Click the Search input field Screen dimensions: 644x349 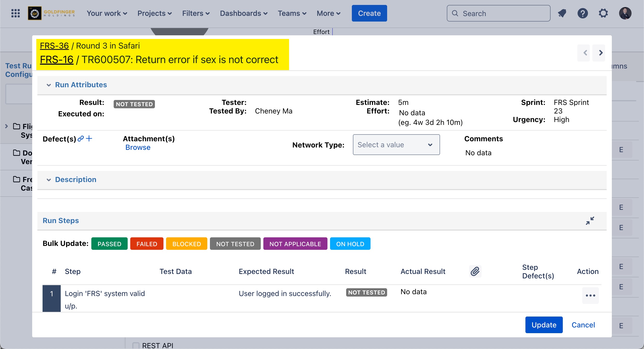(498, 13)
